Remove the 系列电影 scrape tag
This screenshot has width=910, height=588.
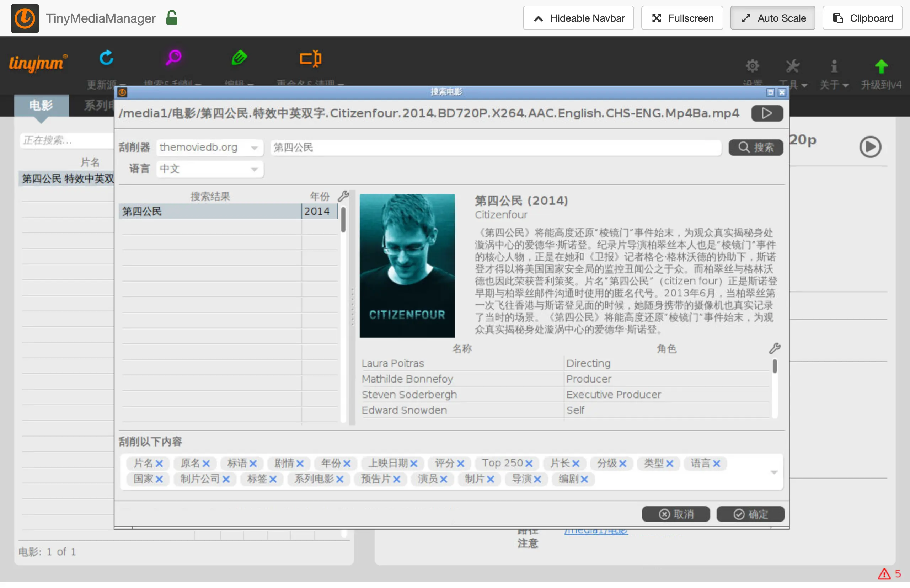click(340, 479)
